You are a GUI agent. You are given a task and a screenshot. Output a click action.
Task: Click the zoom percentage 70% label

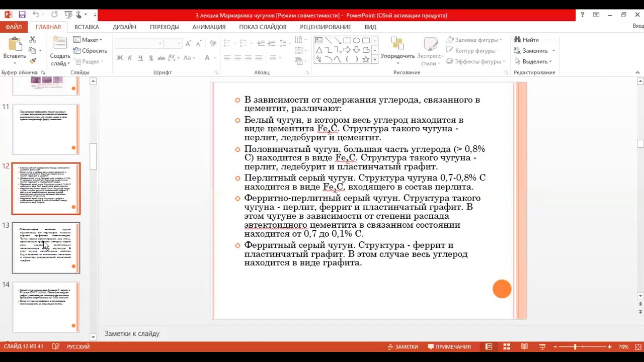click(x=623, y=347)
